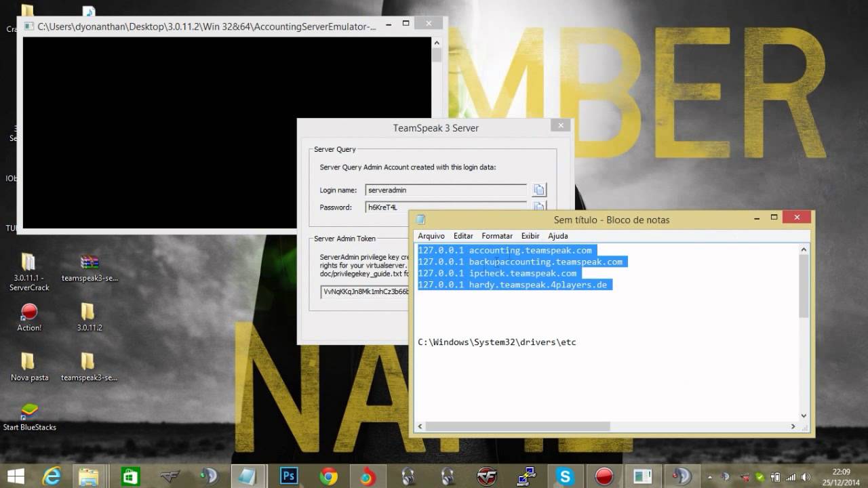
Task: Click Notepad vertical scrollbar up arrow
Action: pos(804,249)
